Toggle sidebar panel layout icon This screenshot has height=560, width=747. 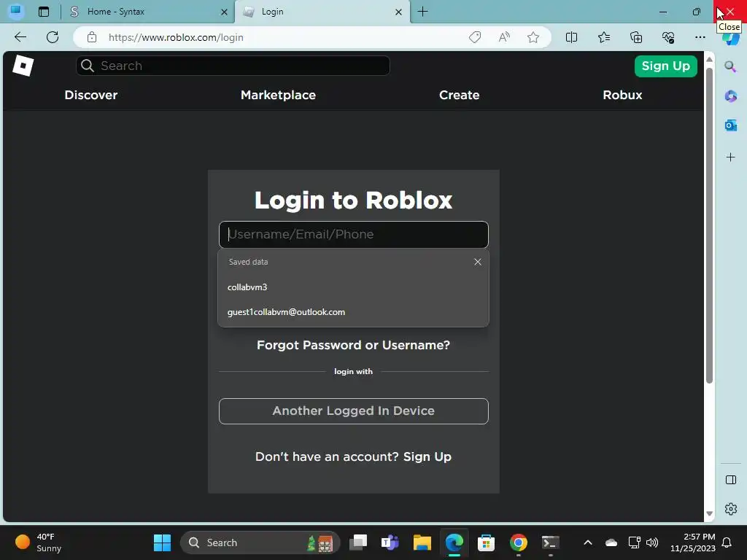tap(730, 480)
